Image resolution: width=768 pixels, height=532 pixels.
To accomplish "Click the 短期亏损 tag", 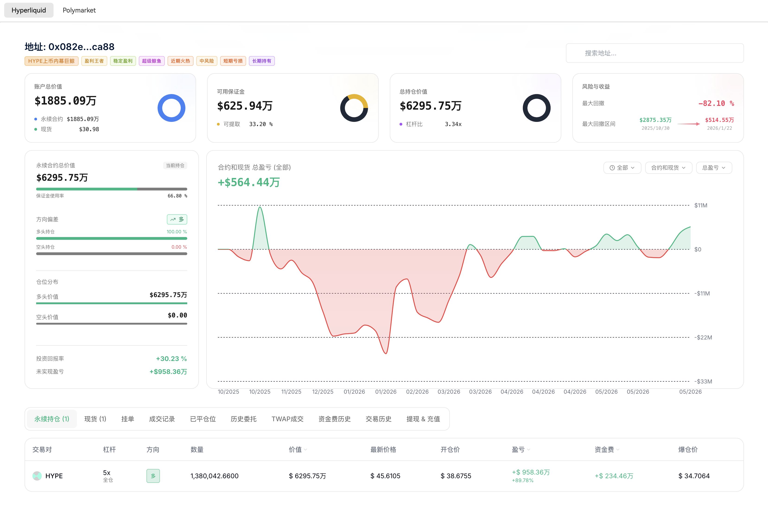I will pos(233,61).
